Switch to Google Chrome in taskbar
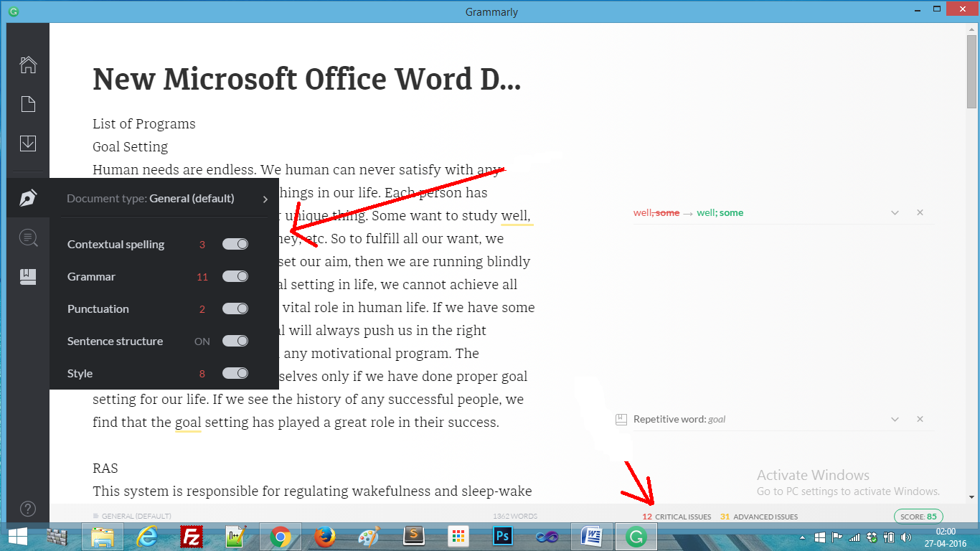 pyautogui.click(x=280, y=537)
